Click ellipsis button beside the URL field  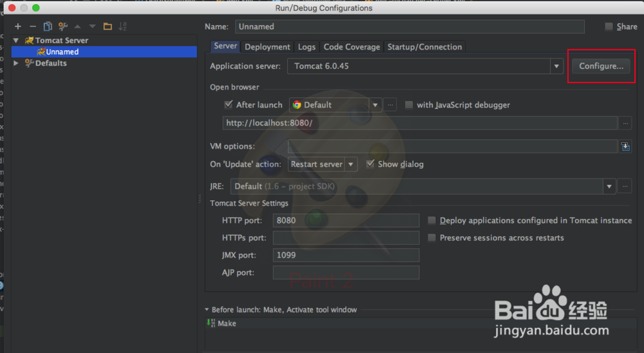(x=625, y=123)
